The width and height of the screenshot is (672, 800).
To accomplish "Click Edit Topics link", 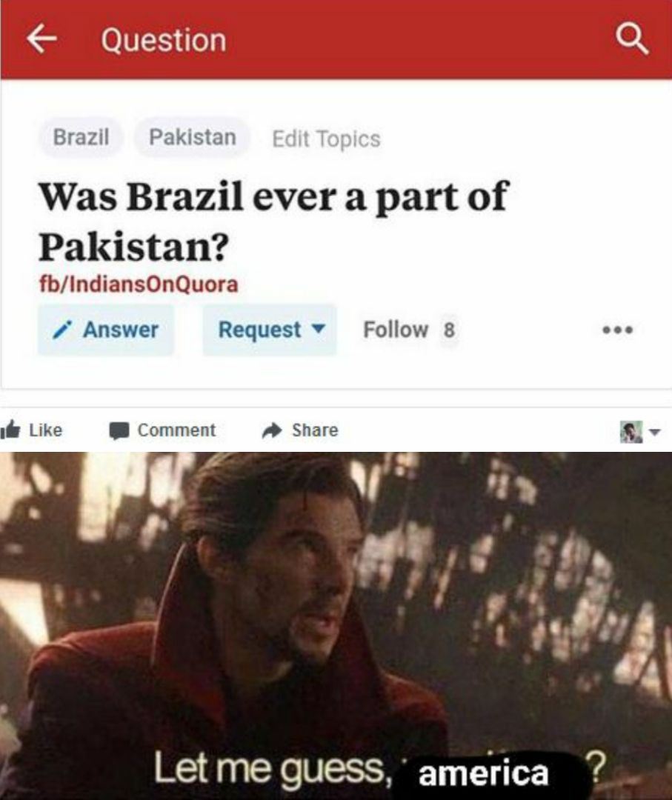I will (326, 139).
